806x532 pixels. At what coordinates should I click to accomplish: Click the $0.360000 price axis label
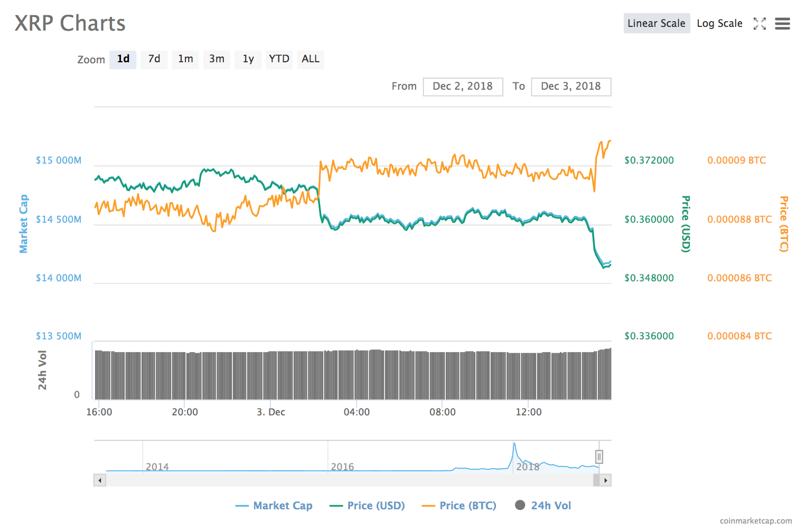pos(649,220)
